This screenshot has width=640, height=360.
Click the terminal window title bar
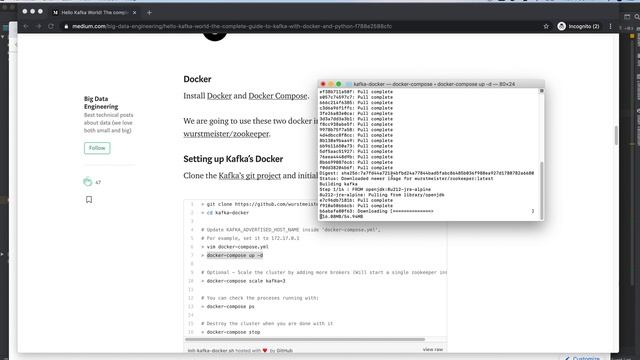[x=431, y=84]
